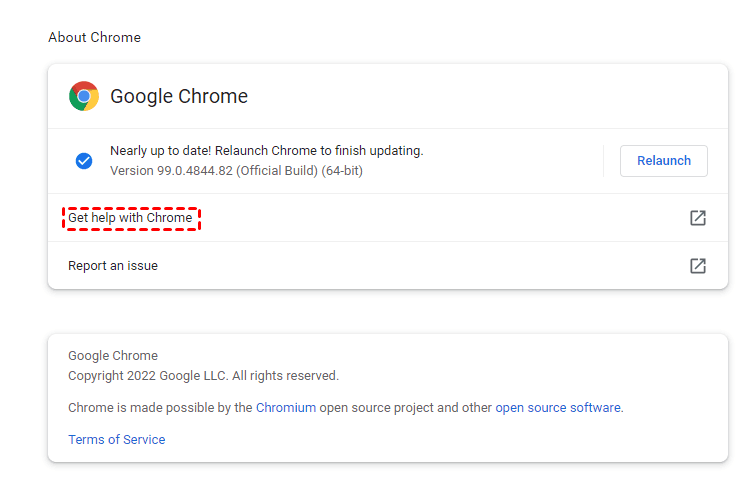Click the "(64-bit)" label in version line

tap(341, 171)
